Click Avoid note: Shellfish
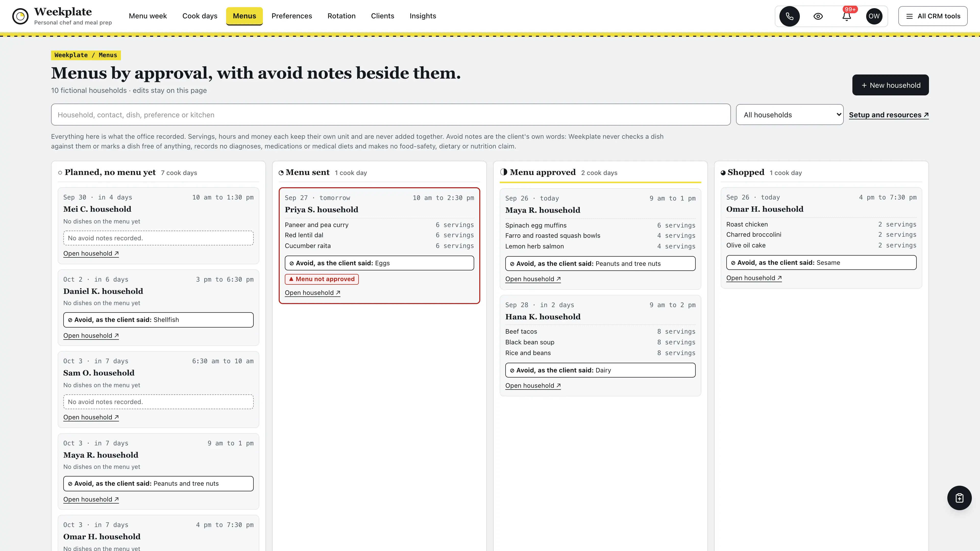The width and height of the screenshot is (980, 551). (x=158, y=320)
